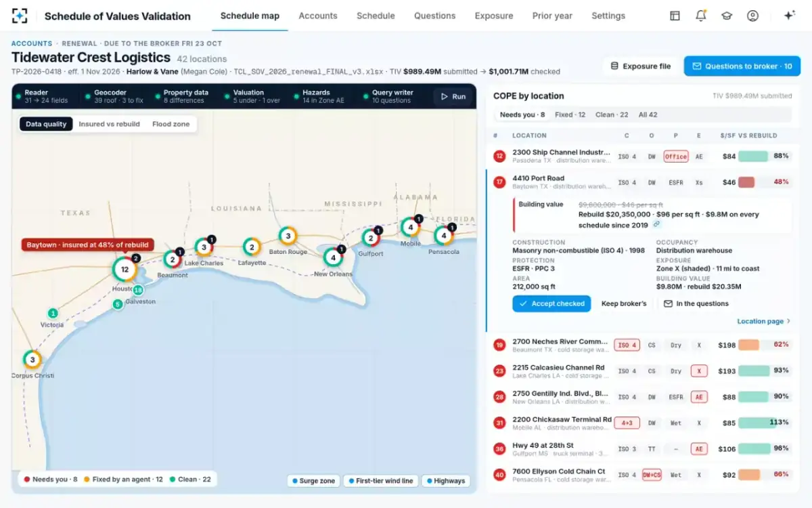This screenshot has width=812, height=508.
Task: Open the graduation cap help icon
Action: [x=727, y=16]
